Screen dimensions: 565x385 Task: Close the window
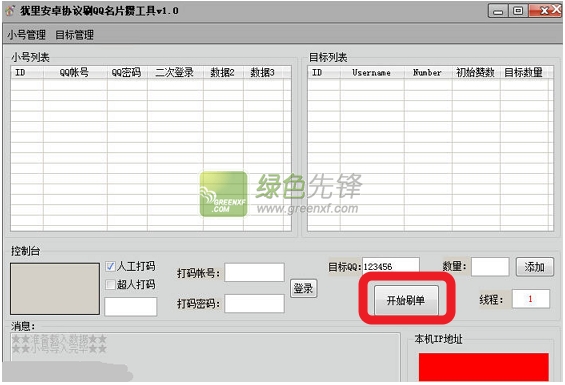[x=546, y=11]
